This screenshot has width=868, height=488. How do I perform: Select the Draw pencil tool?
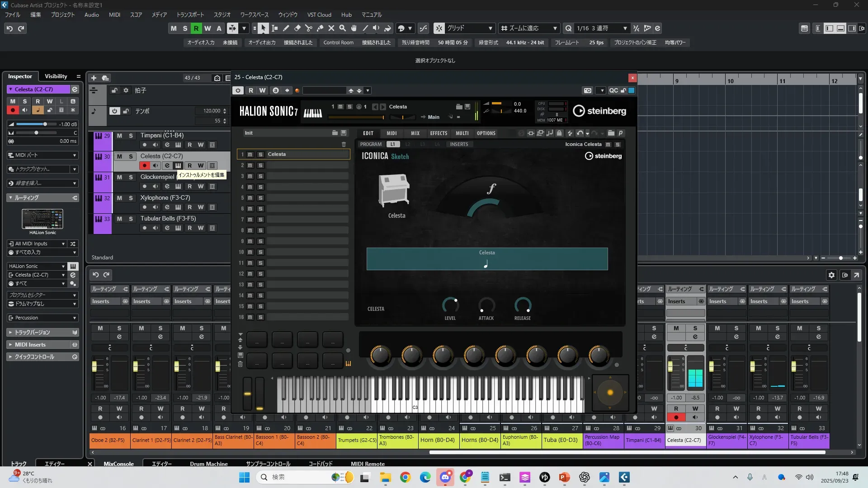pos(286,28)
